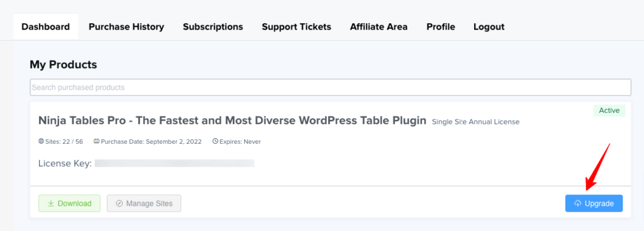Click the Sites: 22 / 56 text

[x=64, y=142]
